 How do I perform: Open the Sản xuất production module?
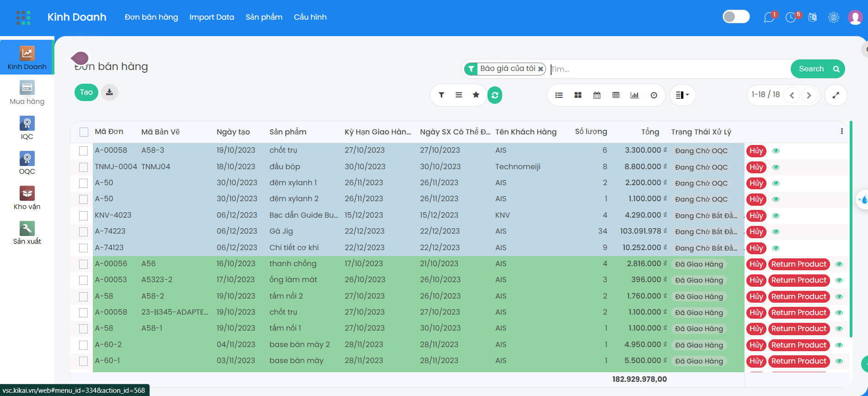tap(27, 233)
